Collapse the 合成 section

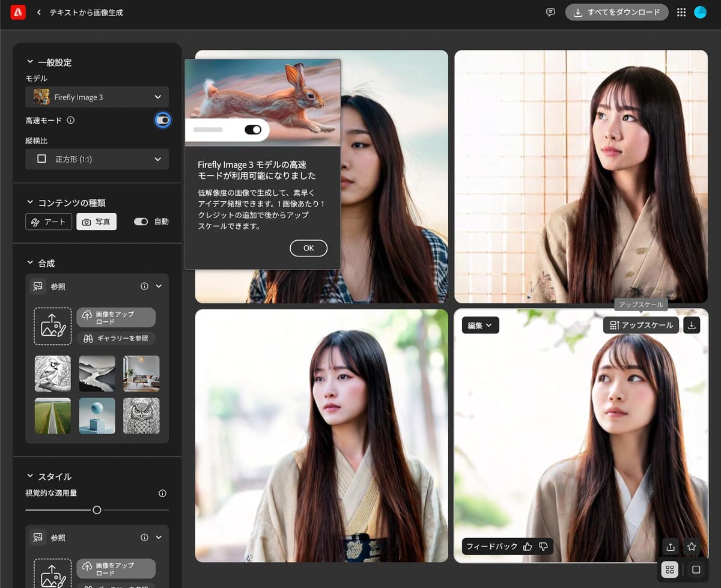tap(29, 263)
